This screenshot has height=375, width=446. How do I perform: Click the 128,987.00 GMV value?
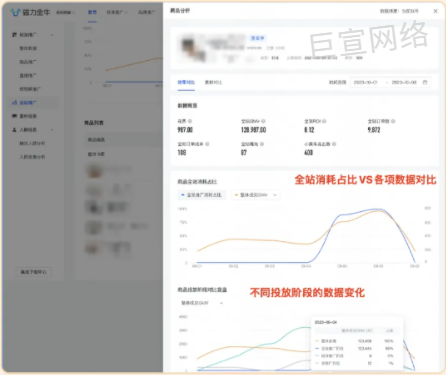tap(253, 130)
